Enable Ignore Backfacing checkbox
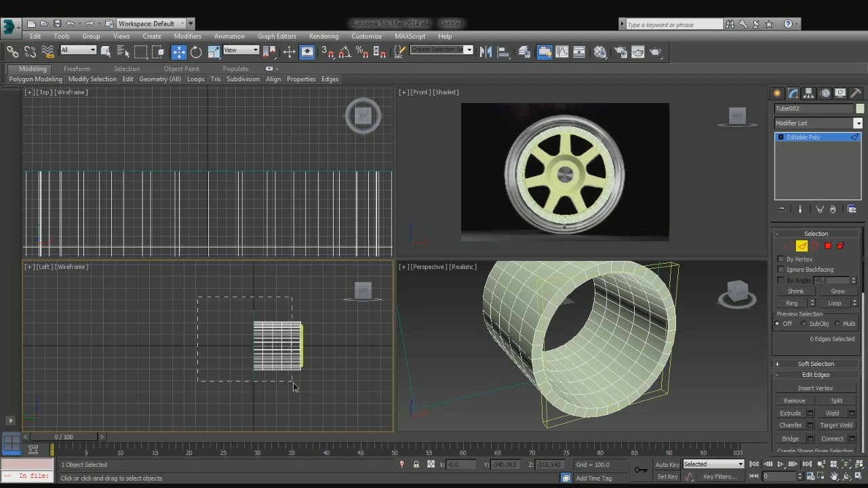The width and height of the screenshot is (868, 488). 781,270
